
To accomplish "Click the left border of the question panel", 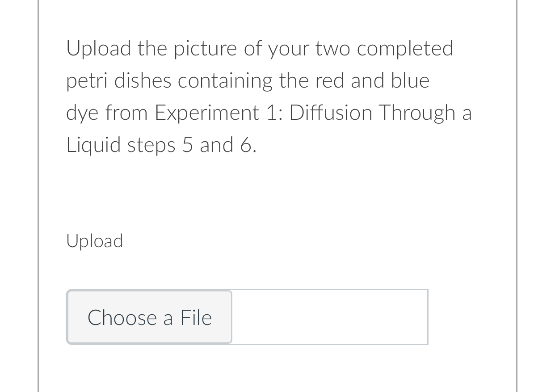I will click(x=38, y=196).
